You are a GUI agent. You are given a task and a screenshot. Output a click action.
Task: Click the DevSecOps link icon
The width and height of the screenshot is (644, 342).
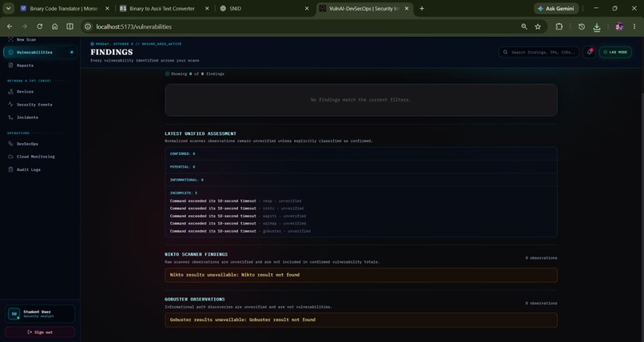click(10, 144)
